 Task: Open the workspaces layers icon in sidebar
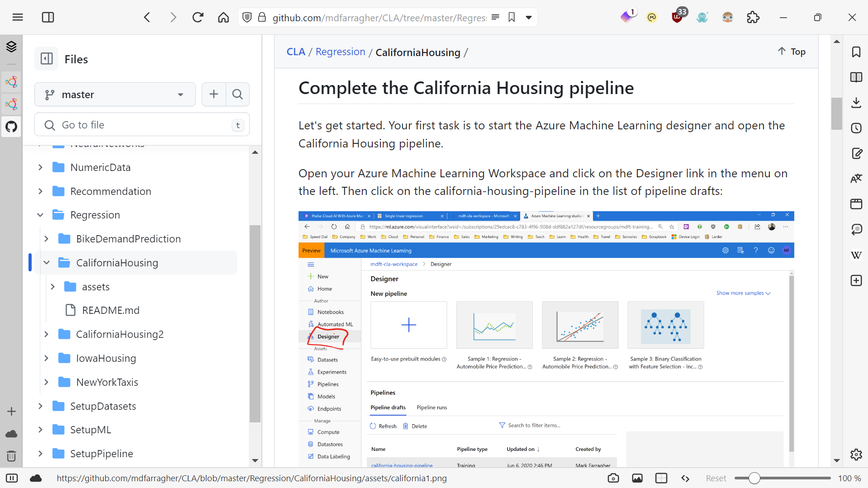pos(11,46)
